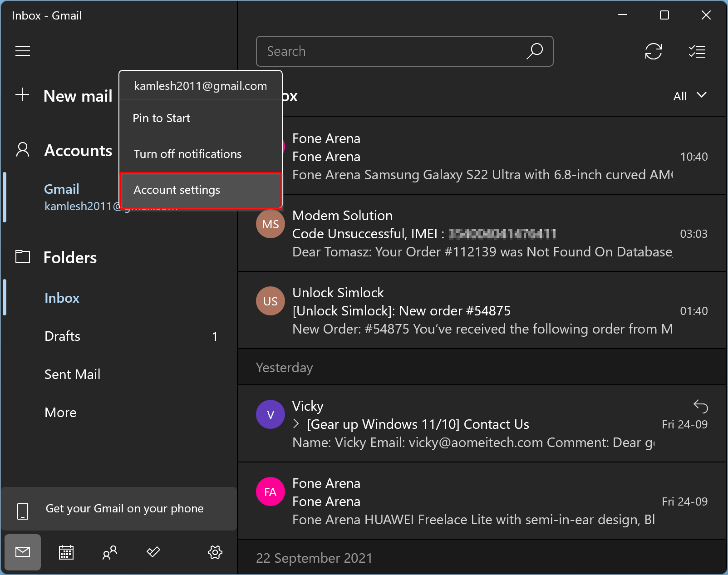Screen dimensions: 728x575
Task: Click Get your Gmail on your phone
Action: (x=119, y=509)
